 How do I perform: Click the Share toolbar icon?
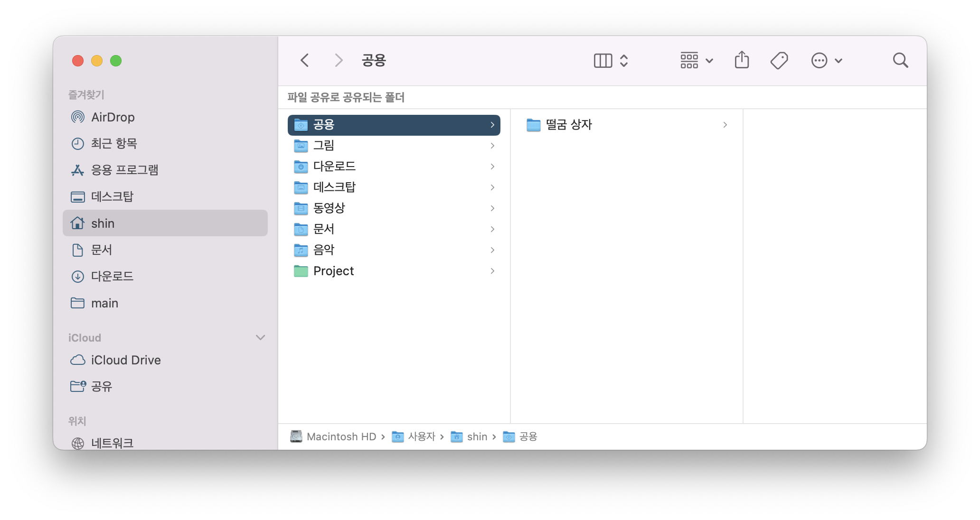[x=742, y=60]
